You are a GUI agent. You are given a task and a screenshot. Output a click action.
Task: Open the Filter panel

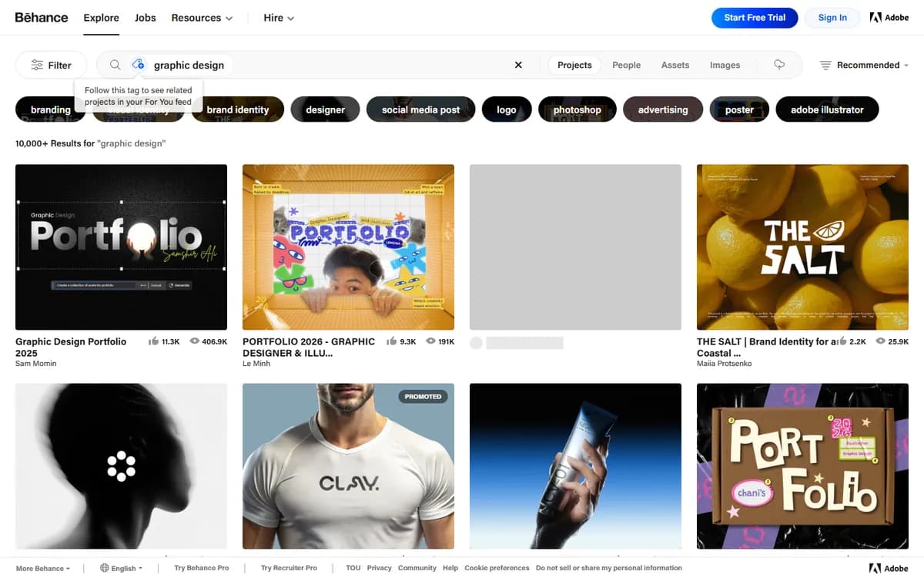coord(51,65)
